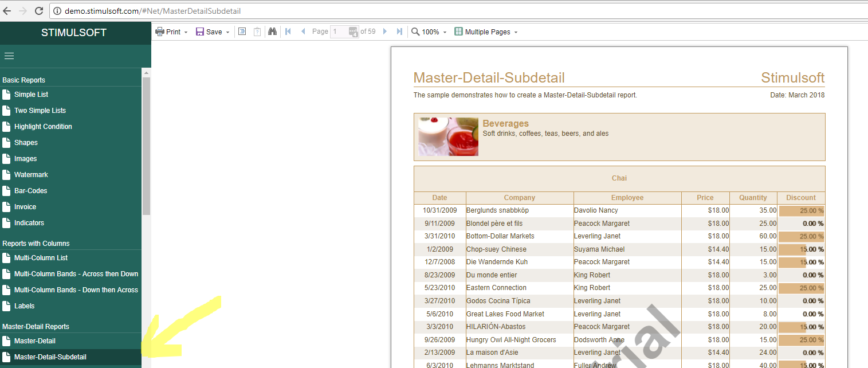Click the Bar-Codes file icon
This screenshot has height=368, width=868.
tap(6, 191)
